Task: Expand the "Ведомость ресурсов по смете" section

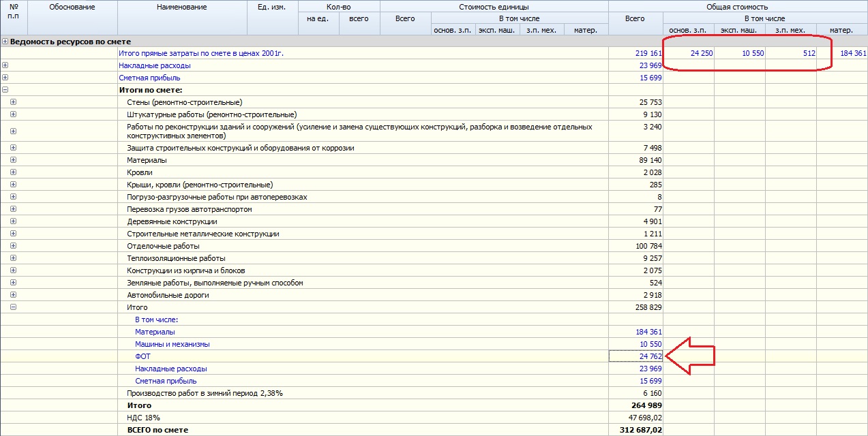Action: click(5, 42)
